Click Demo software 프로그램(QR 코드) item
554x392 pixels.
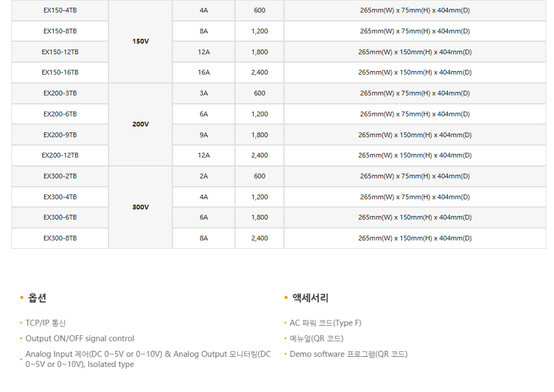point(348,354)
